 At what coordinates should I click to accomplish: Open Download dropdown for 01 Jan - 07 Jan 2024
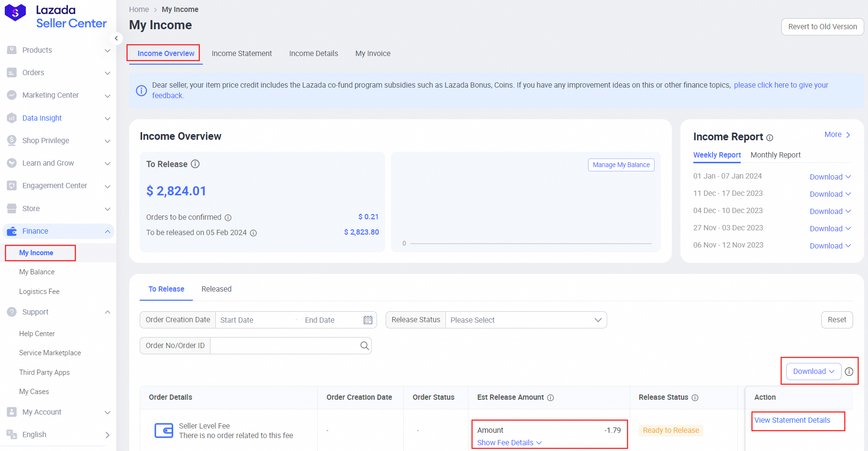tap(830, 177)
